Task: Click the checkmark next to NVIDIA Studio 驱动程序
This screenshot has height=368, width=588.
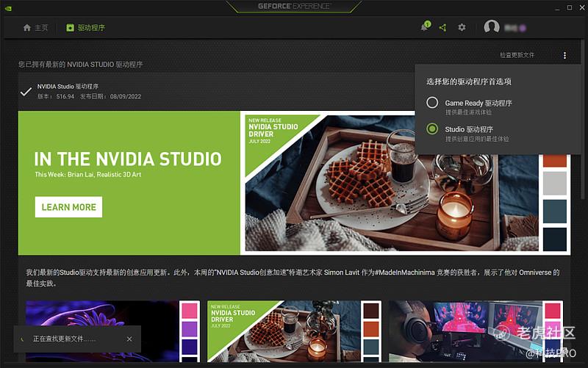Action: click(x=26, y=91)
